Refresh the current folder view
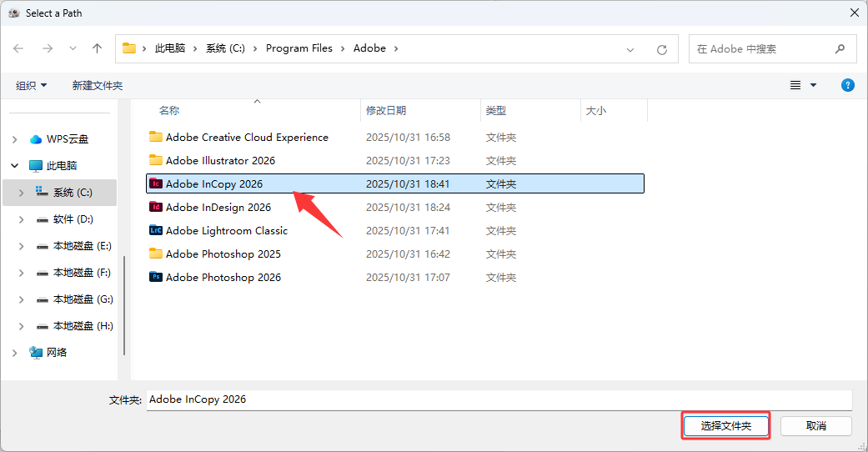 [x=662, y=49]
